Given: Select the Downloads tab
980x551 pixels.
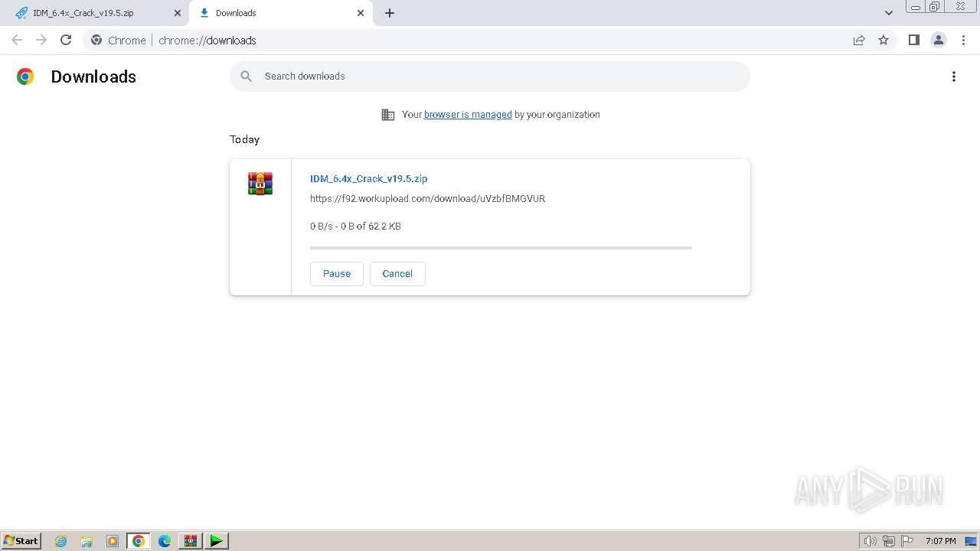Looking at the screenshot, I should [280, 13].
